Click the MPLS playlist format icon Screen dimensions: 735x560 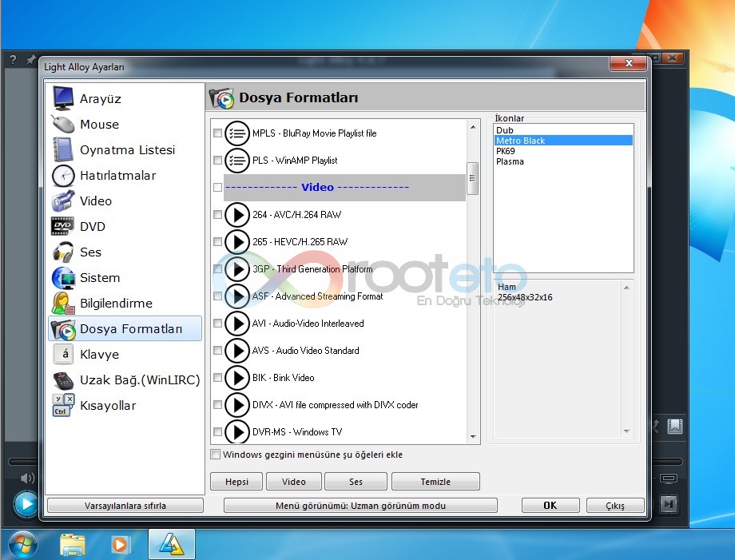pyautogui.click(x=237, y=133)
